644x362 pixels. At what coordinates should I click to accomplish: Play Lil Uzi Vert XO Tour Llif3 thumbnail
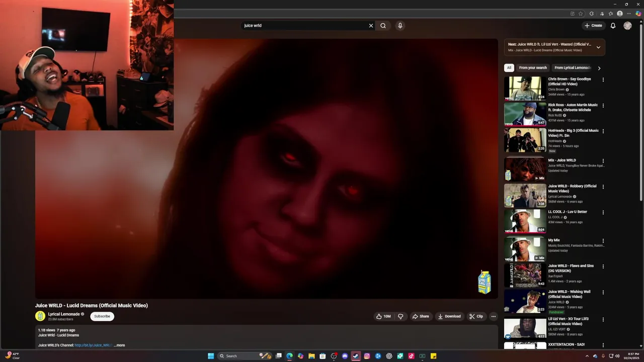[525, 328]
